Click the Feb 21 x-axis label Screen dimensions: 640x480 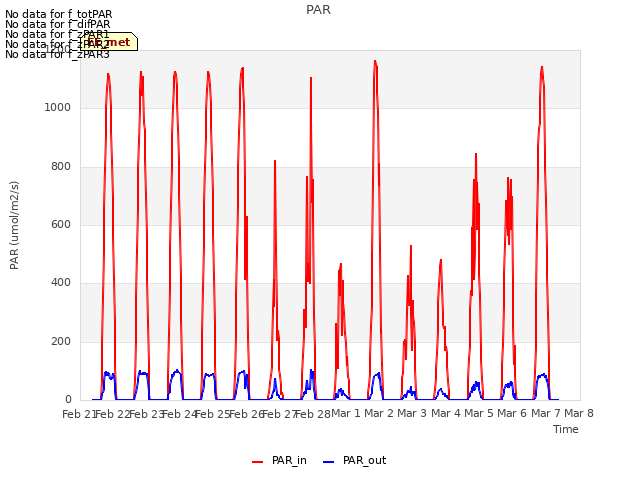coord(78,414)
